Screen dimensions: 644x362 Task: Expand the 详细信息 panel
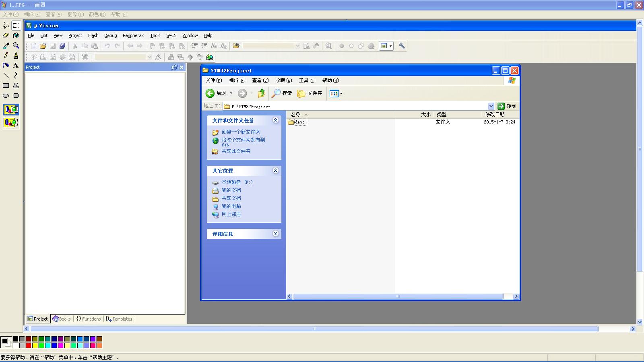[x=276, y=234]
